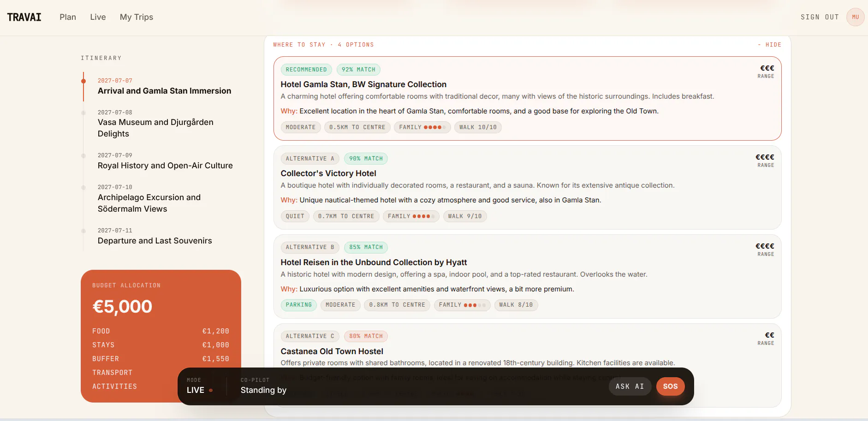Click the 0.8KM TO CENTRE tag
The width and height of the screenshot is (868, 421).
tap(397, 305)
